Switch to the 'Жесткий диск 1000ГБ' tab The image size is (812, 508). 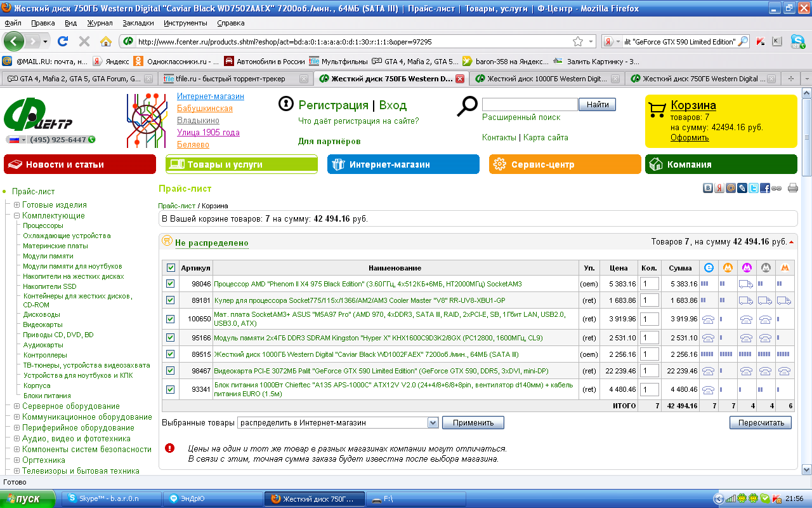[547, 79]
